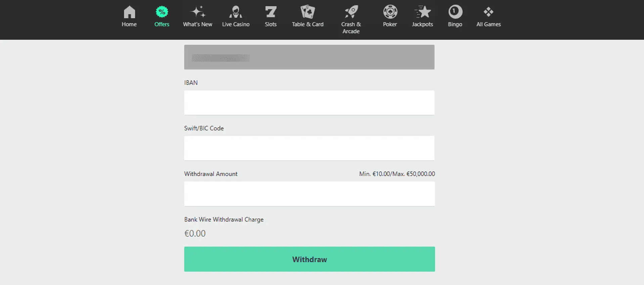644x285 pixels.
Task: Select the Live Casino menu label
Action: tap(236, 24)
